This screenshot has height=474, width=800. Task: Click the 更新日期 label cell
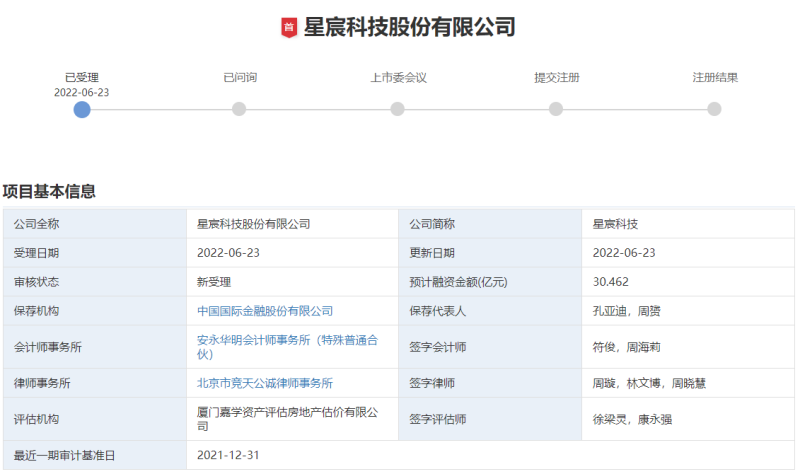(490, 253)
